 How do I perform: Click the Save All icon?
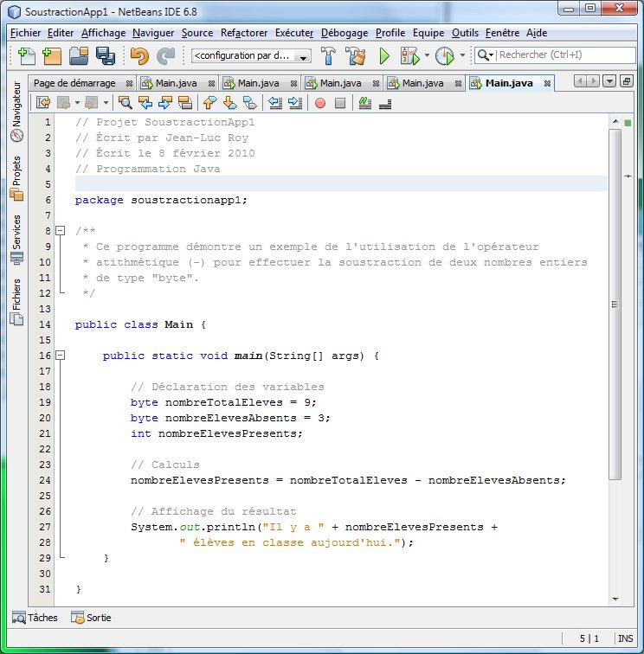pyautogui.click(x=106, y=56)
